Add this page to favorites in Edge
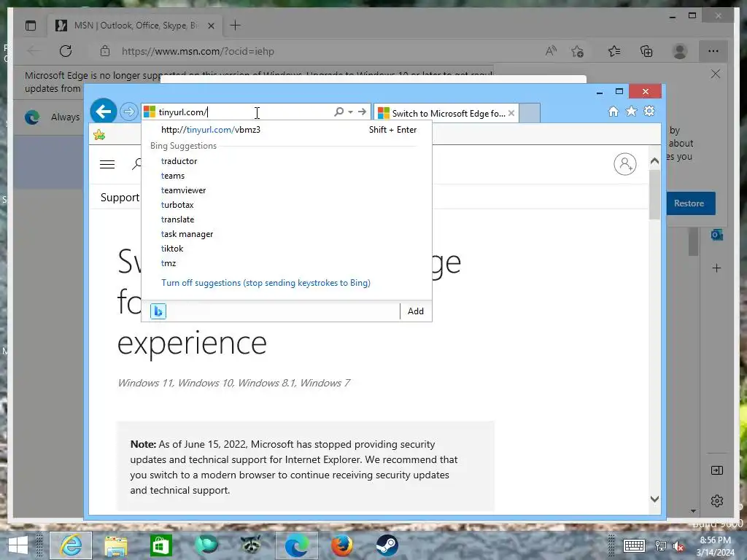Viewport: 747px width, 560px height. 578,51
